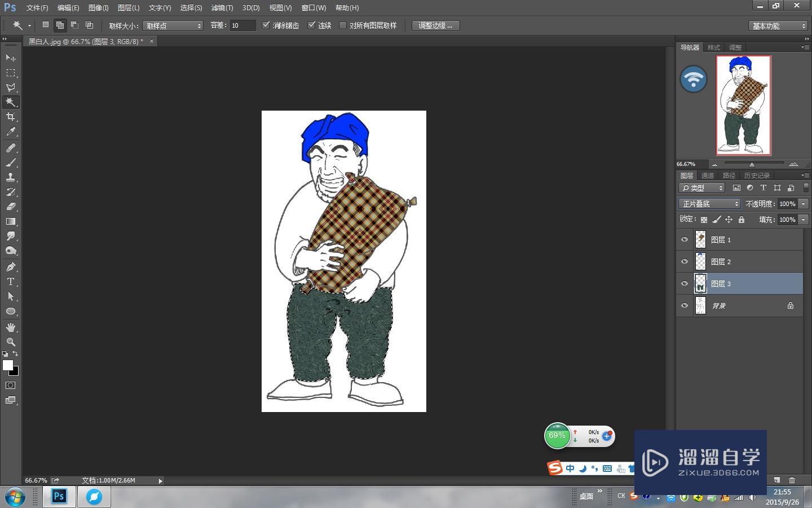The width and height of the screenshot is (812, 508).
Task: Switch to the 历史记录 tab
Action: 756,176
